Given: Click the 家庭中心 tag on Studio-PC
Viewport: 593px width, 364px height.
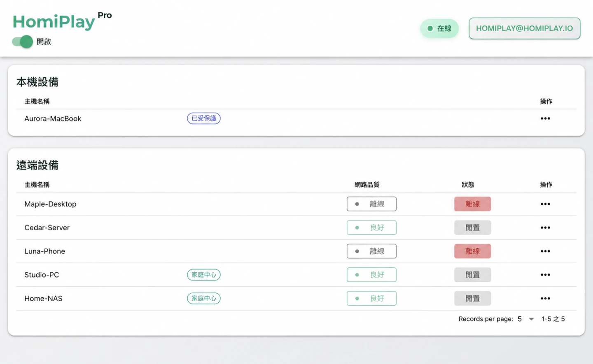Looking at the screenshot, I should point(204,275).
